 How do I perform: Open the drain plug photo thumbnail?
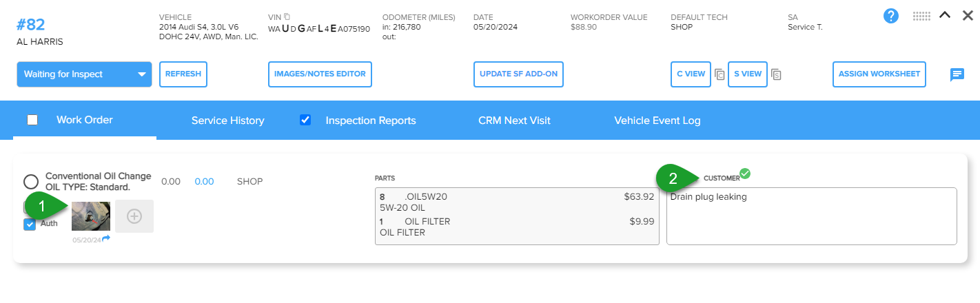tap(91, 216)
